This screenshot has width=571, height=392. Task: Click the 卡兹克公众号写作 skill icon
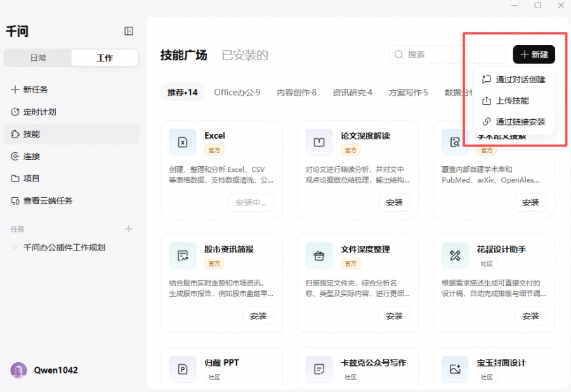tap(319, 369)
